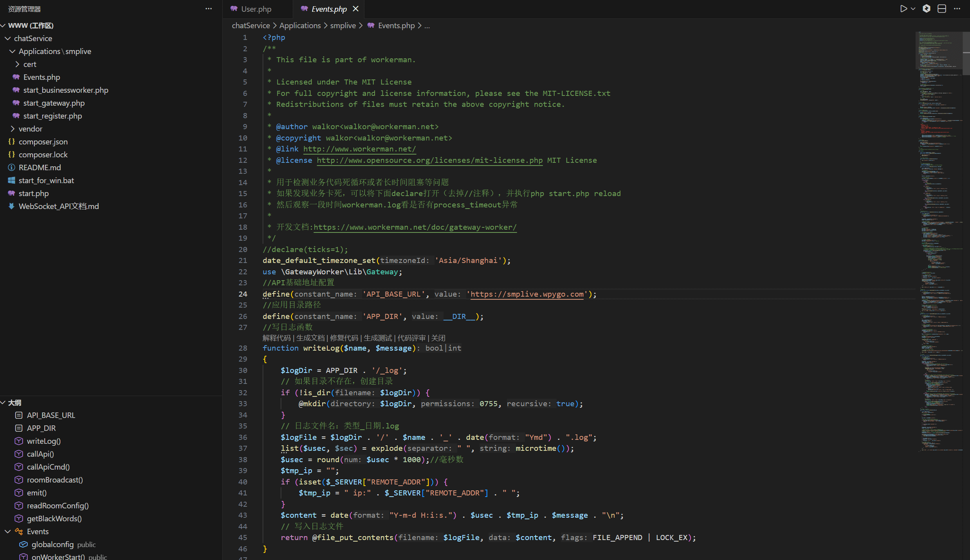Switch to the User.php tab

point(256,9)
